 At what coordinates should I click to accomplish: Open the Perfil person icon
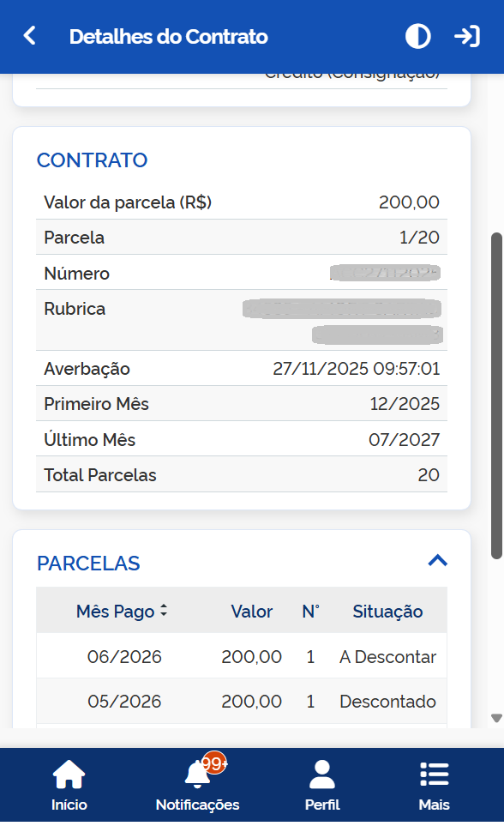click(x=322, y=775)
